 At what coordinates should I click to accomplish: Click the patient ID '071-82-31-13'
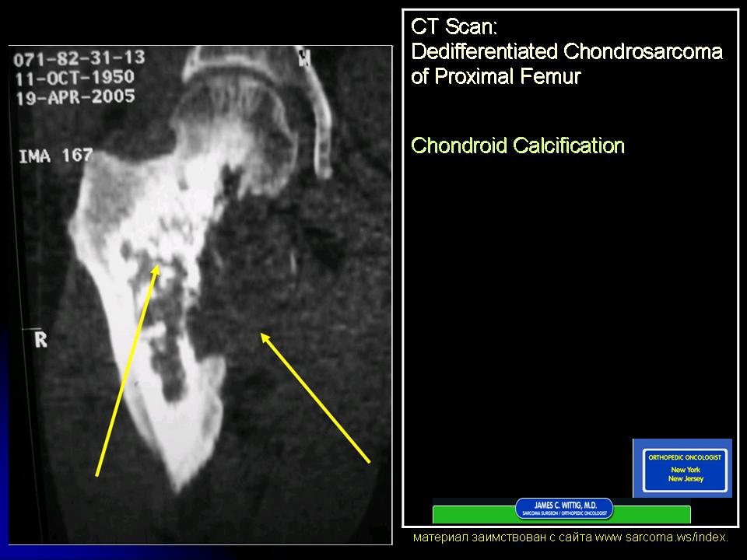click(x=79, y=59)
